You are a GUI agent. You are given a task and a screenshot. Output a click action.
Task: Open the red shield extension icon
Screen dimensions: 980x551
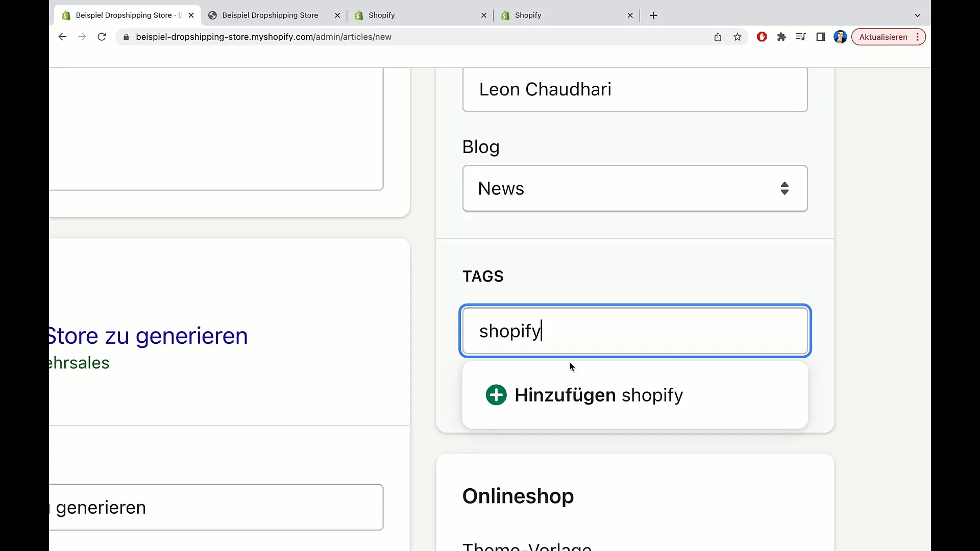pos(762,37)
